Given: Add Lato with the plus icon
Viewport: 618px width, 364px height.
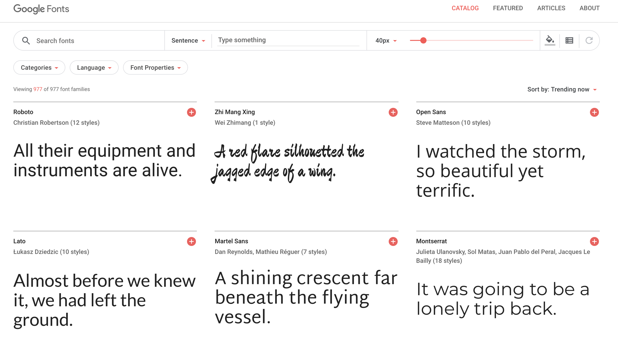Looking at the screenshot, I should point(191,241).
